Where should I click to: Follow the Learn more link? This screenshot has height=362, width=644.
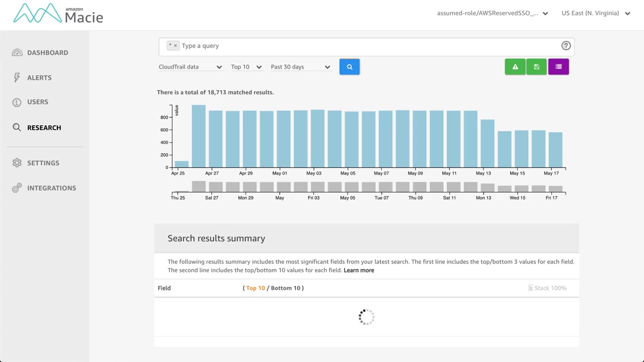(359, 270)
